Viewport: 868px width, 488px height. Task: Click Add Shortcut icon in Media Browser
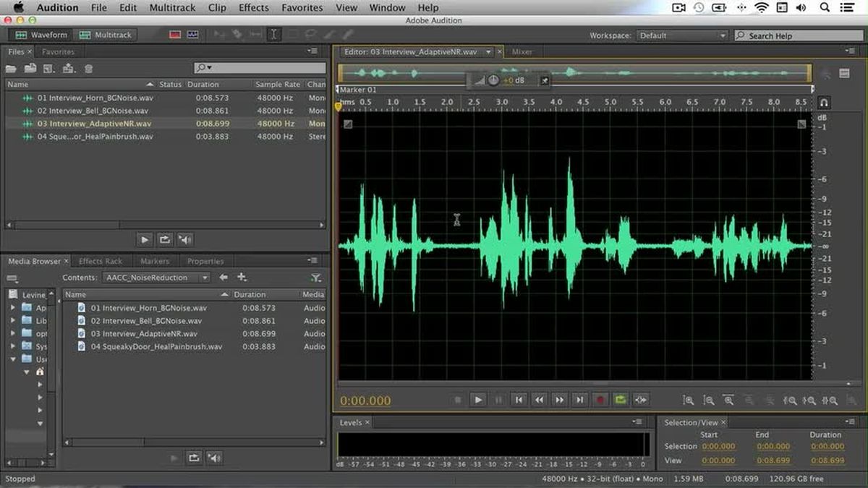tap(242, 278)
